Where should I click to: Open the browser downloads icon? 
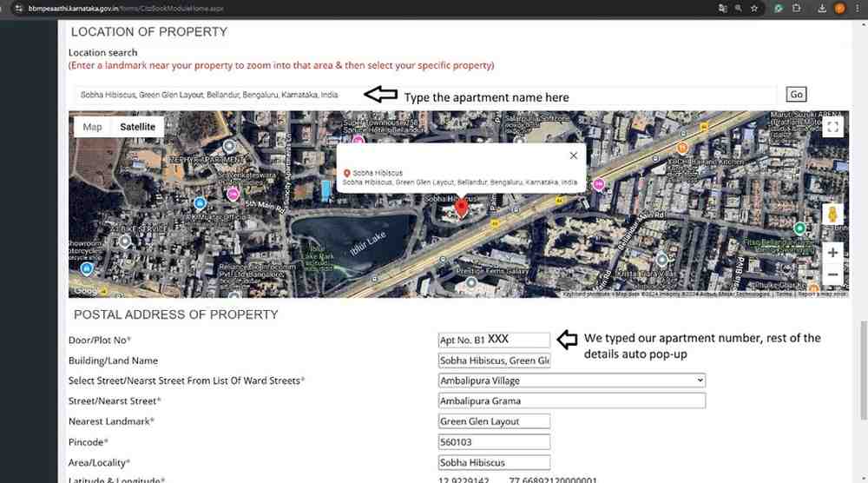coord(821,8)
